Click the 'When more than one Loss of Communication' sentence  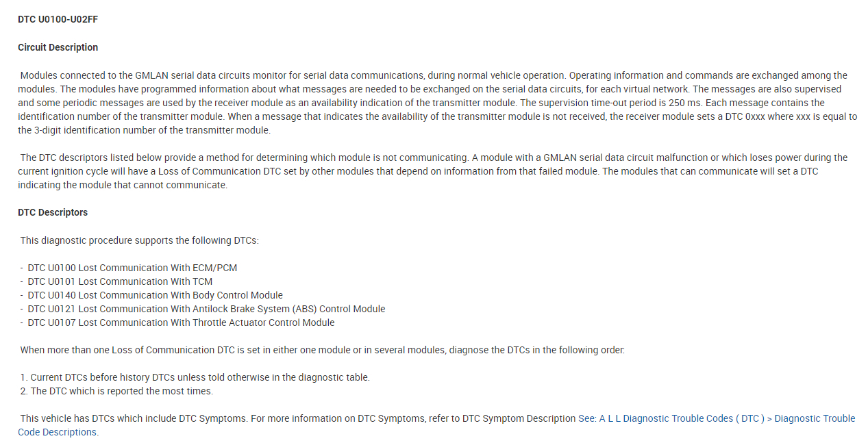point(322,350)
